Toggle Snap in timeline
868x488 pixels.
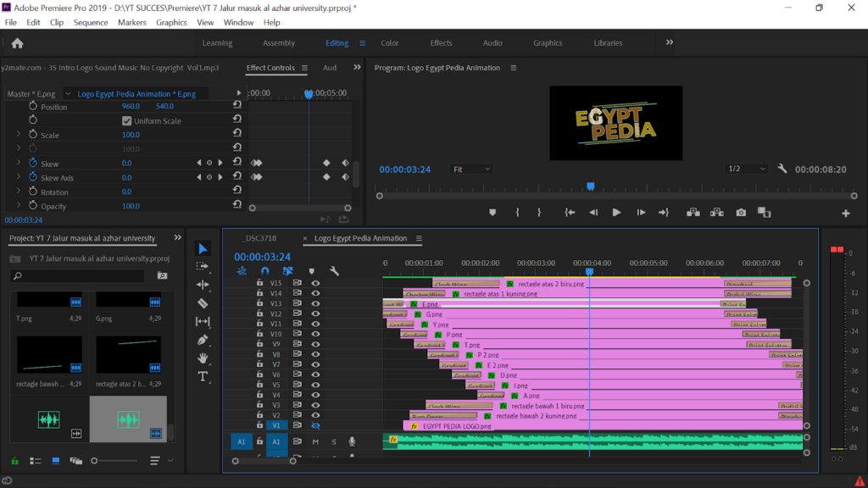tap(264, 271)
